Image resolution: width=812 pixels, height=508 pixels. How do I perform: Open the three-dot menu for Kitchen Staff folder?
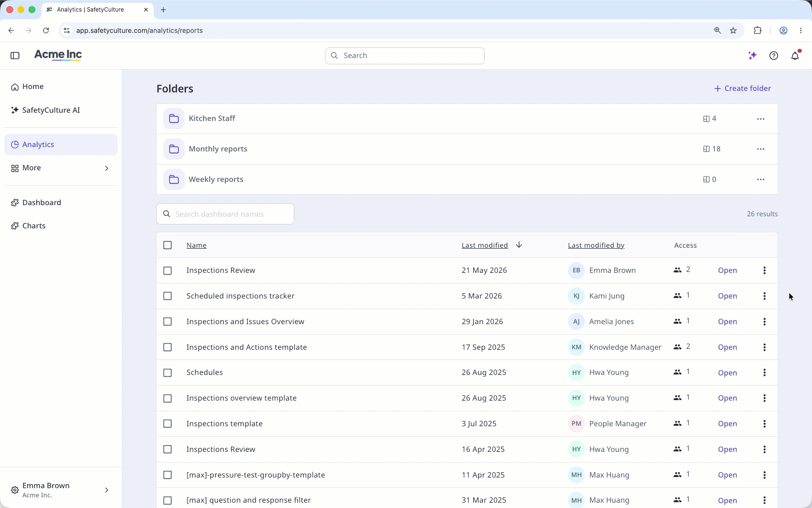click(x=761, y=119)
